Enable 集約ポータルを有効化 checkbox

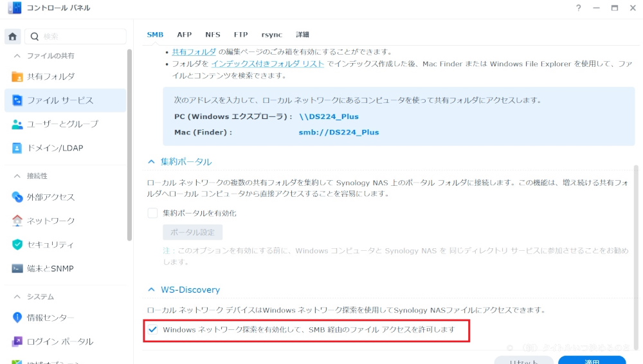tap(152, 213)
